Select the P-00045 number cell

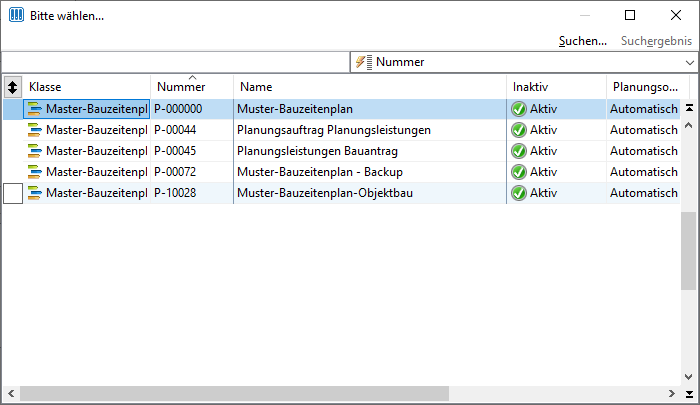(x=192, y=151)
